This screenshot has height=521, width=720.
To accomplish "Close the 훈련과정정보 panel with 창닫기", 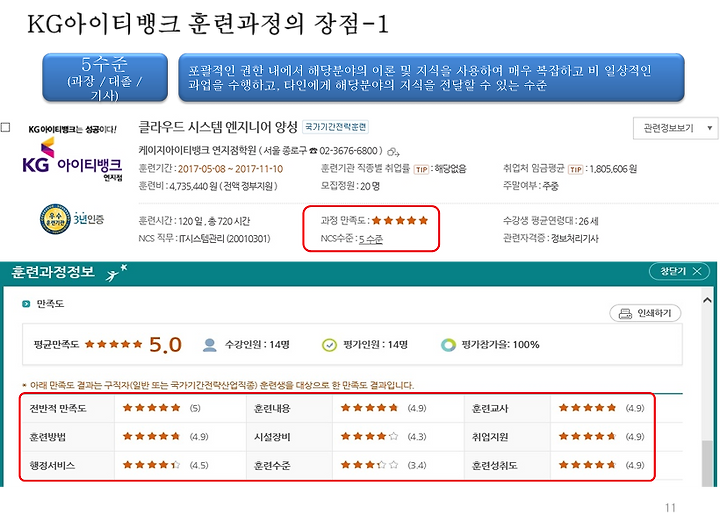I will pyautogui.click(x=681, y=271).
